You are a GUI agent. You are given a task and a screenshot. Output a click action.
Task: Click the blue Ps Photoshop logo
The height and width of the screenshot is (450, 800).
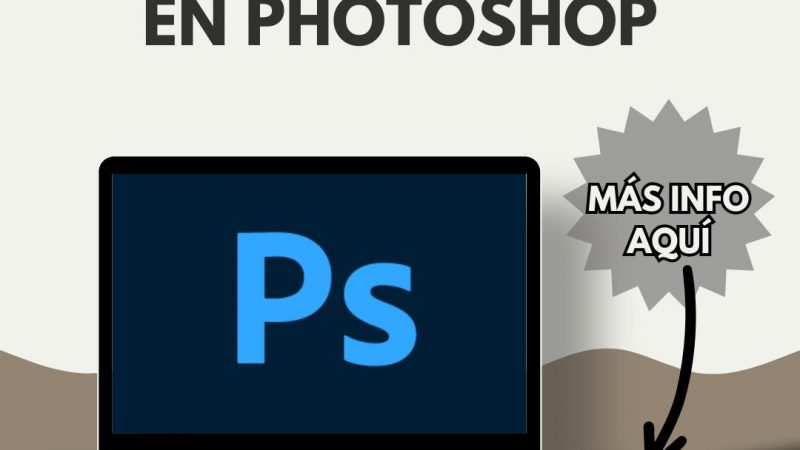click(x=326, y=298)
